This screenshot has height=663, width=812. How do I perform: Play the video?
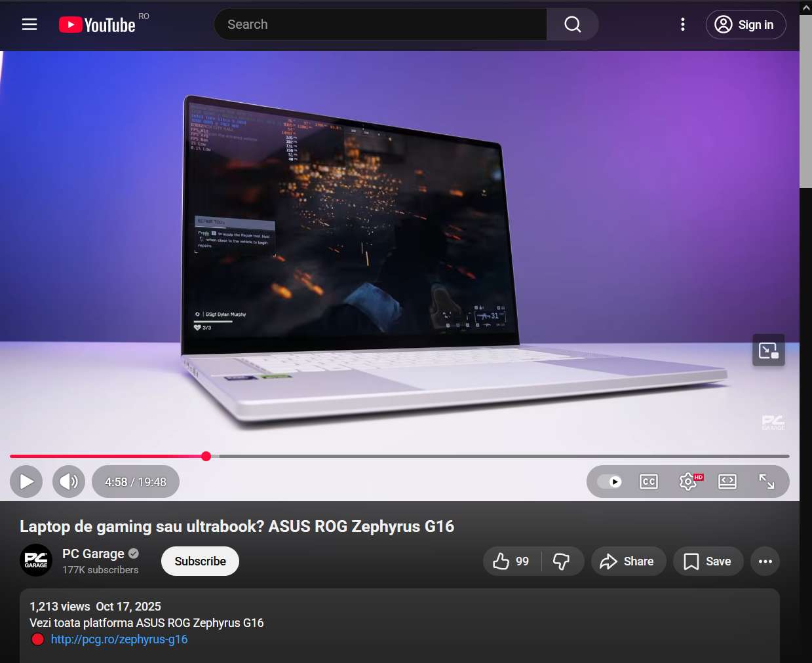[26, 482]
